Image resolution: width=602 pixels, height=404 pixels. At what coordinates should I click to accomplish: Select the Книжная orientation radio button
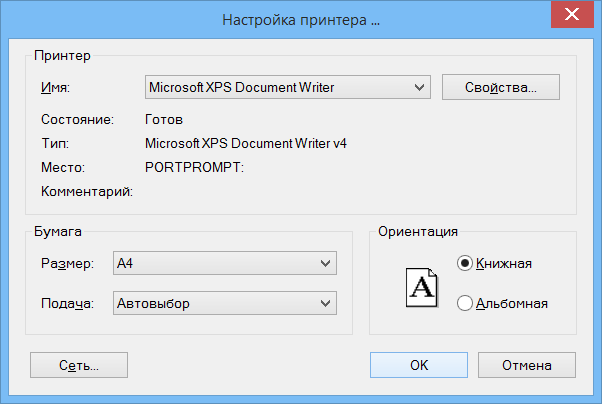(465, 263)
